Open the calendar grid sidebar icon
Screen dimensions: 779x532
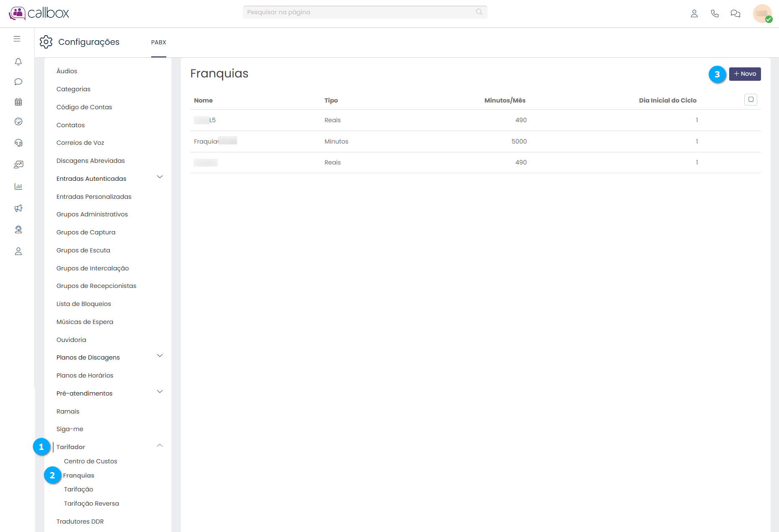click(x=18, y=102)
